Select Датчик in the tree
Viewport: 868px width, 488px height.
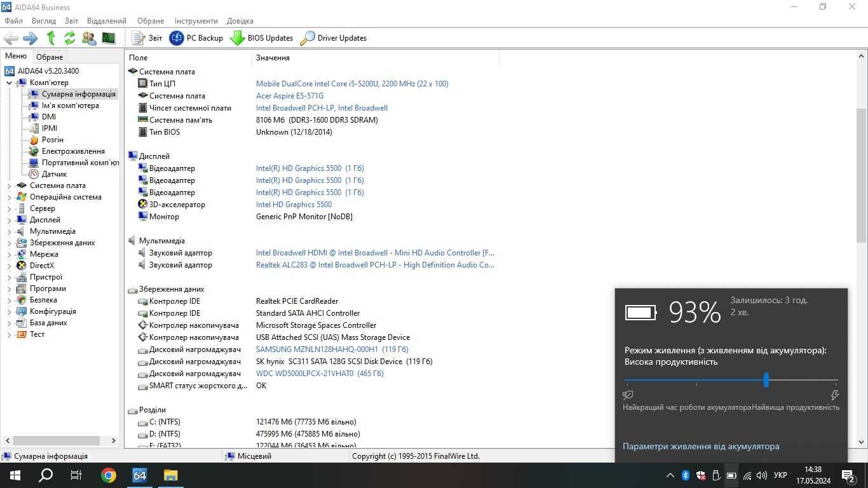tap(54, 174)
